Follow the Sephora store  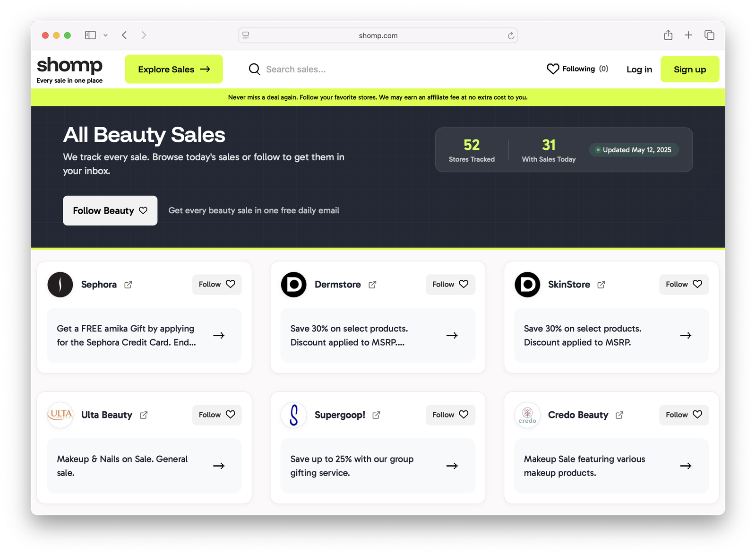(217, 284)
